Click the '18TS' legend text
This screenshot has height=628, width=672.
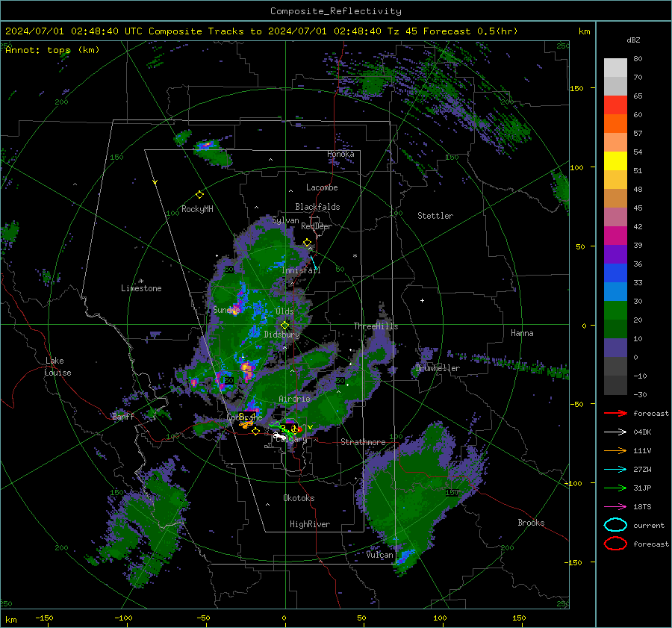[x=642, y=507]
